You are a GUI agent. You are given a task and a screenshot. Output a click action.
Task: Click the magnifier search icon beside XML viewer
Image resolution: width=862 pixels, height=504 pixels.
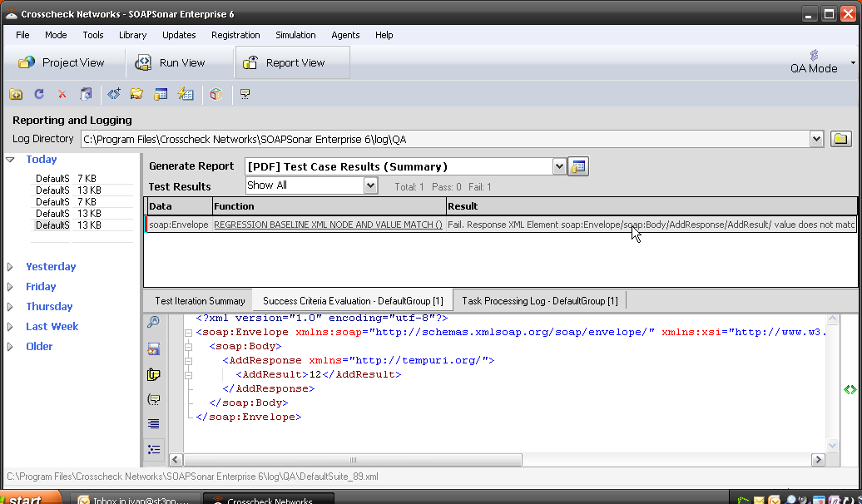click(x=154, y=322)
